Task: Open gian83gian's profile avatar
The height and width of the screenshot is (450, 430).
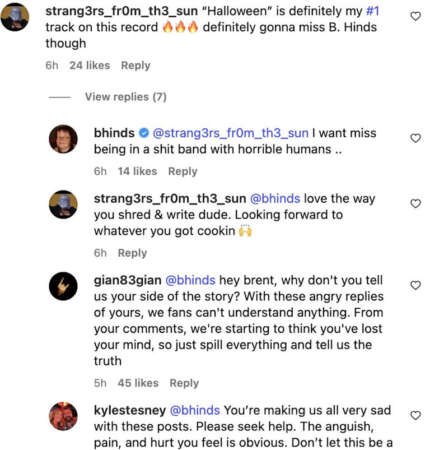Action: tap(63, 286)
